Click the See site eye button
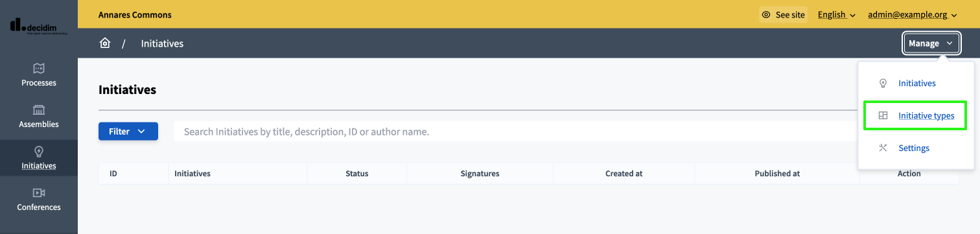 point(783,15)
